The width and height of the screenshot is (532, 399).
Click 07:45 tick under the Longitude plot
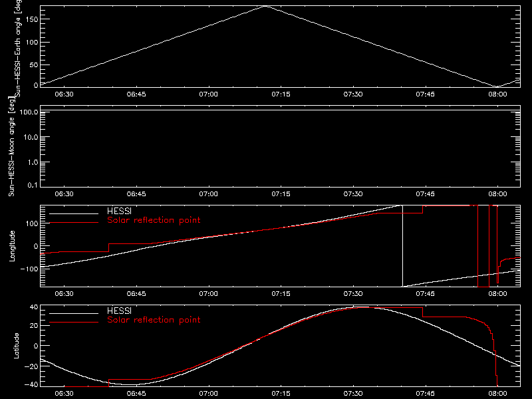click(425, 293)
